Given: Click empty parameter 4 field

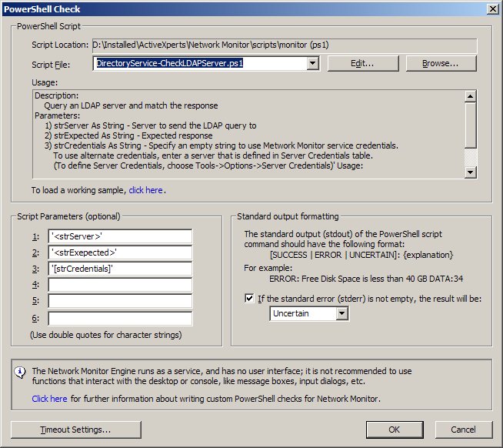Looking at the screenshot, I should point(120,285).
